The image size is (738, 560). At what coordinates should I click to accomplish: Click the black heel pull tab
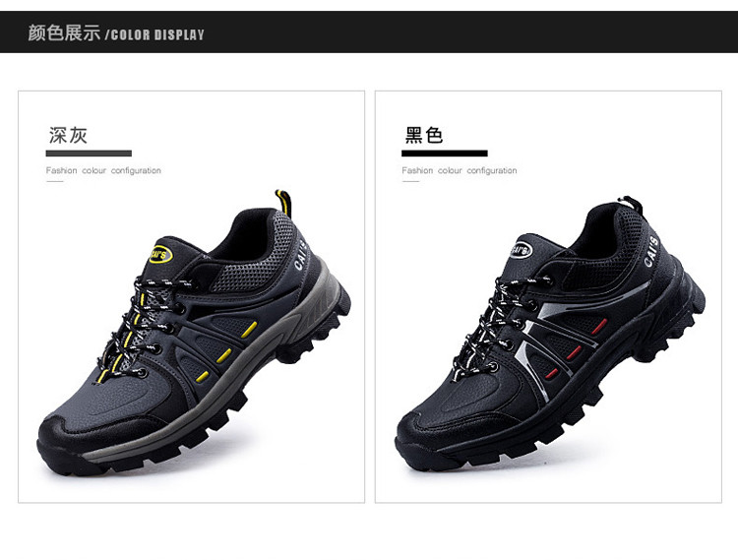(x=632, y=203)
